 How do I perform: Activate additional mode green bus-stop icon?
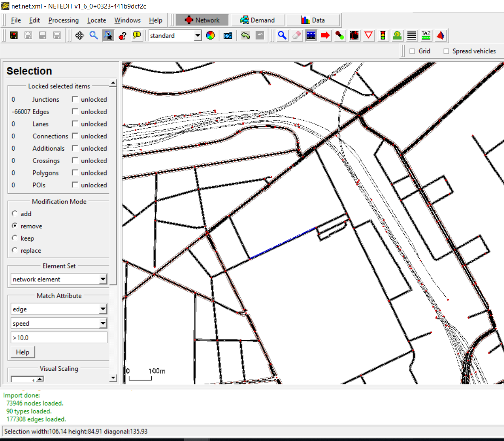tap(397, 35)
